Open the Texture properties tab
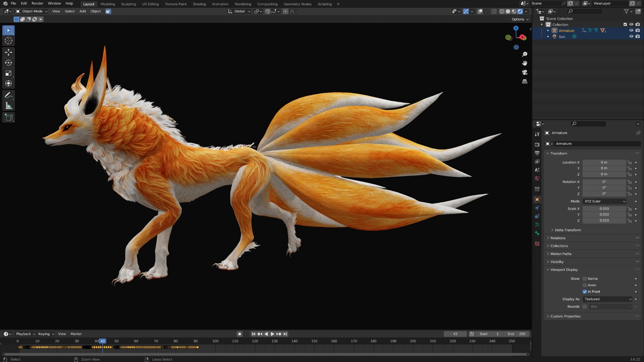The width and height of the screenshot is (644, 362). (x=537, y=244)
